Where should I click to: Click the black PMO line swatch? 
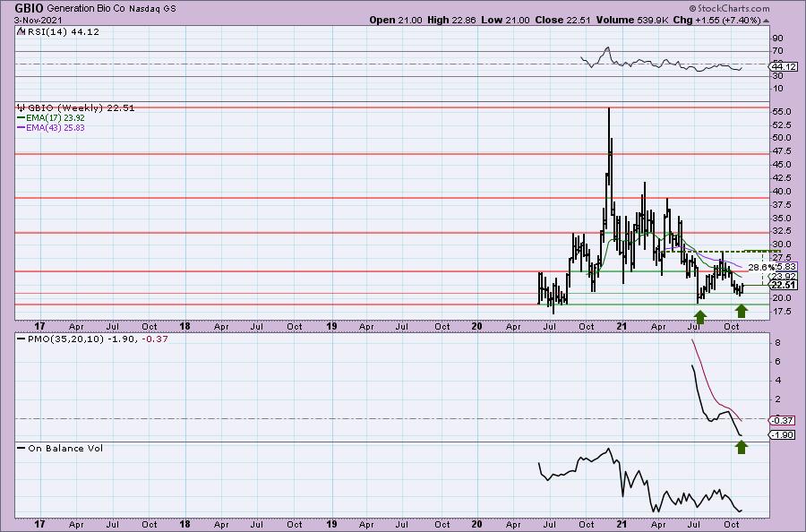tap(21, 339)
